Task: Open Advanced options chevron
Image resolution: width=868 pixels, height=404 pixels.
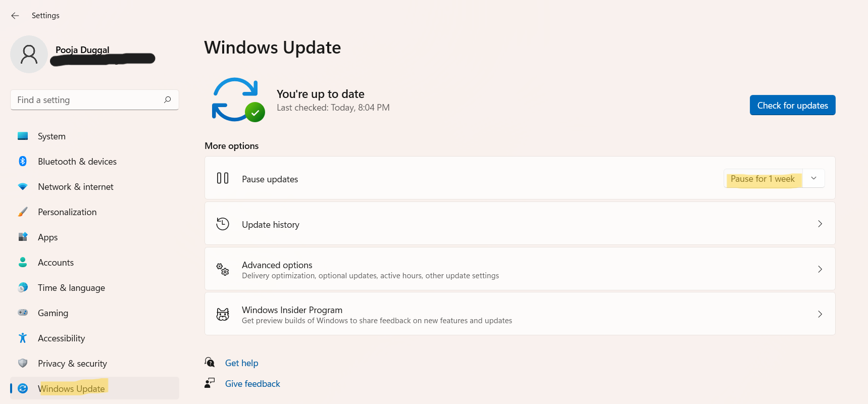Action: tap(820, 269)
